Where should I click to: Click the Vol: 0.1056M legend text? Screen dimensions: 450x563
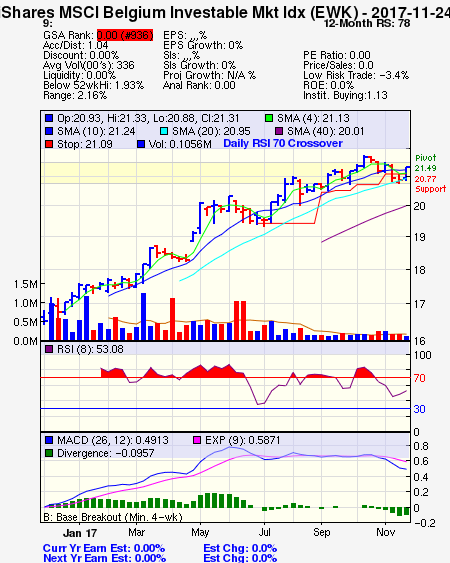pyautogui.click(x=180, y=144)
